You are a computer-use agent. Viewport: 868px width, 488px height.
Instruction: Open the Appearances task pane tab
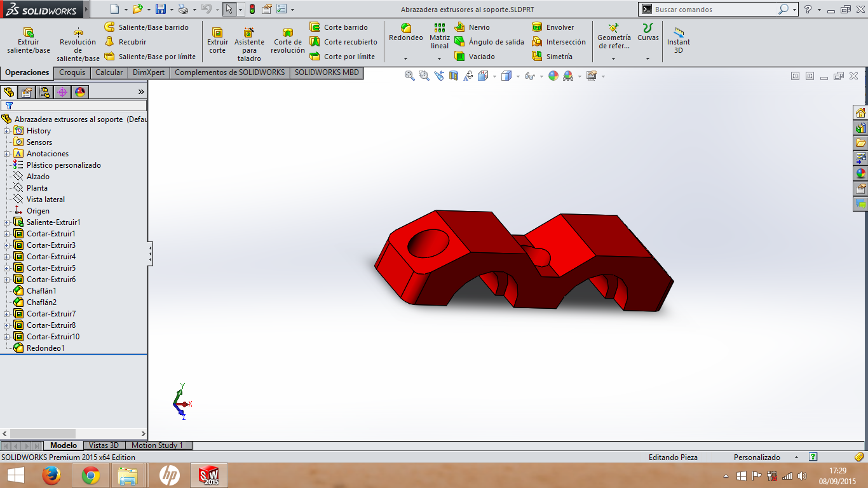tap(860, 173)
